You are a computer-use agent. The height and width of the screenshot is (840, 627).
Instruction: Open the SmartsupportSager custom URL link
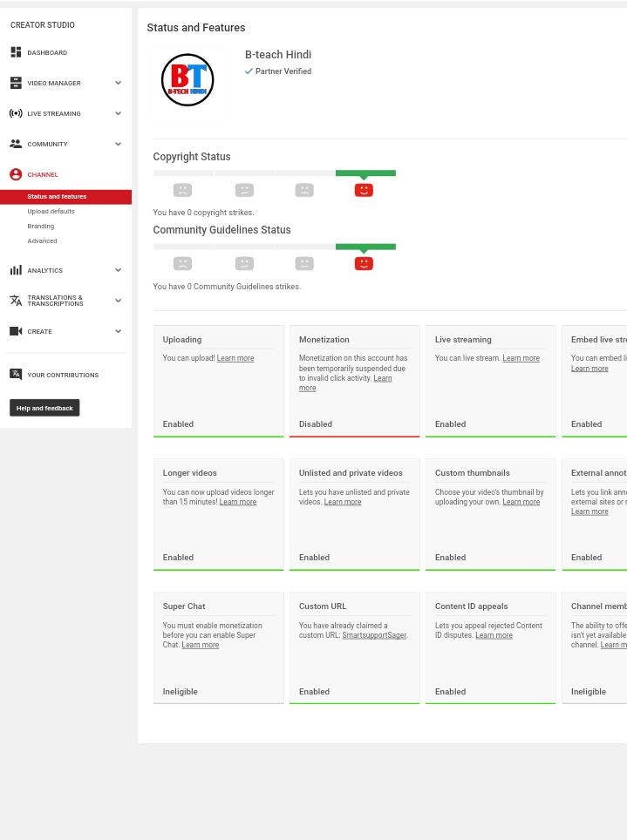[374, 635]
